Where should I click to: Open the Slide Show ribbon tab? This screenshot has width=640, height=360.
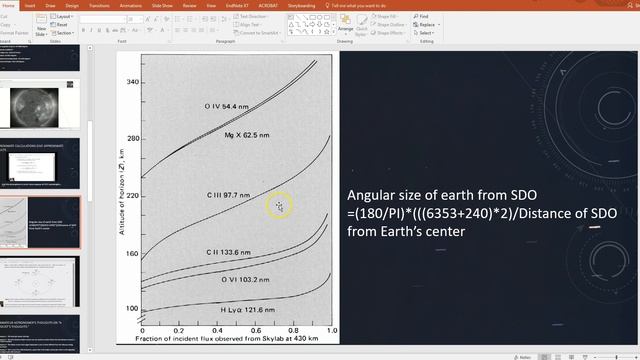tap(162, 6)
